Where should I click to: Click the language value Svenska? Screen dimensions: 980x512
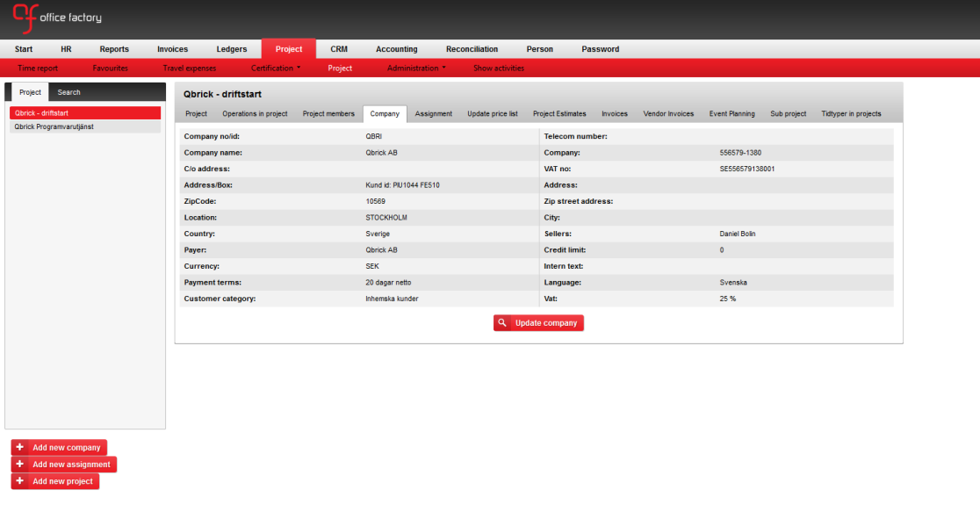click(x=733, y=283)
